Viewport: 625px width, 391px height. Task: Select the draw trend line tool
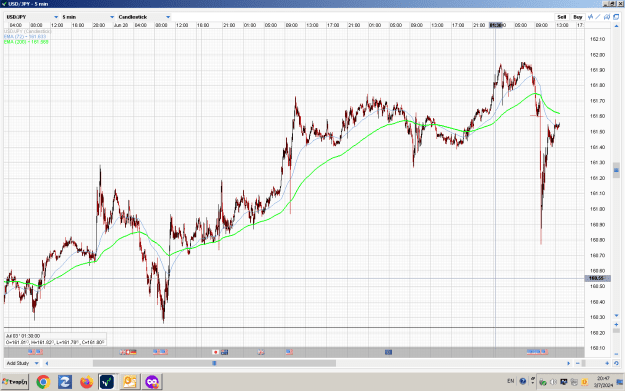tap(598, 17)
